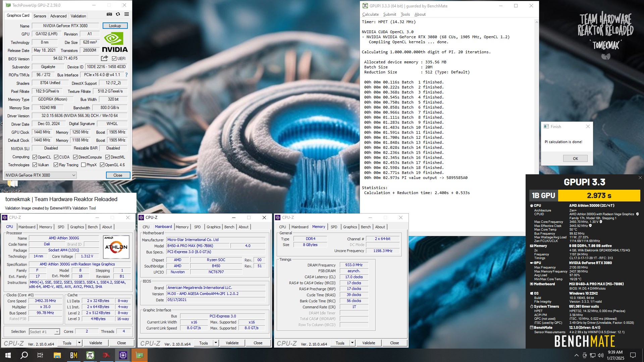Screen dimensions: 644x362
Task: Toggle PhysX checkbox
Action: (83, 165)
